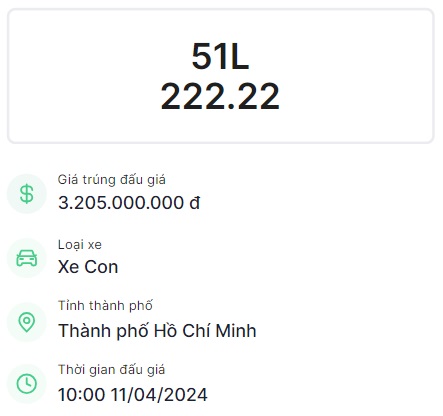The image size is (443, 416).
Task: Click the đ currency symbol after price
Action: tap(195, 203)
